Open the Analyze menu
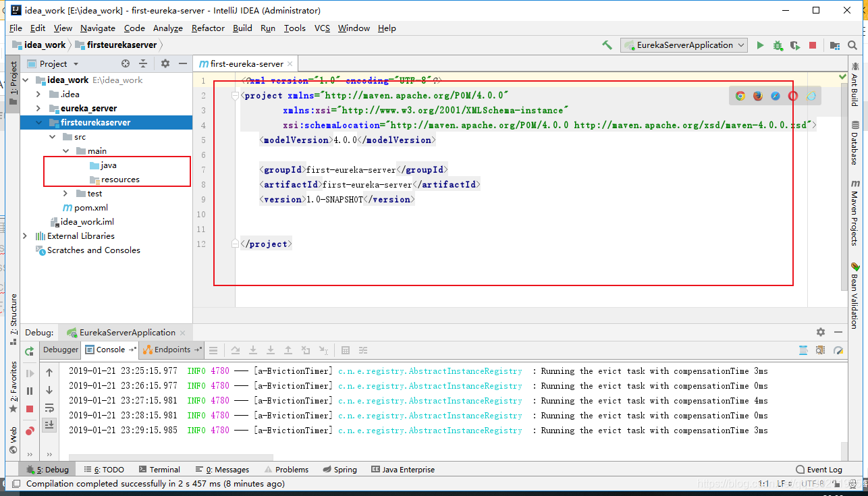The width and height of the screenshot is (868, 496). [168, 28]
